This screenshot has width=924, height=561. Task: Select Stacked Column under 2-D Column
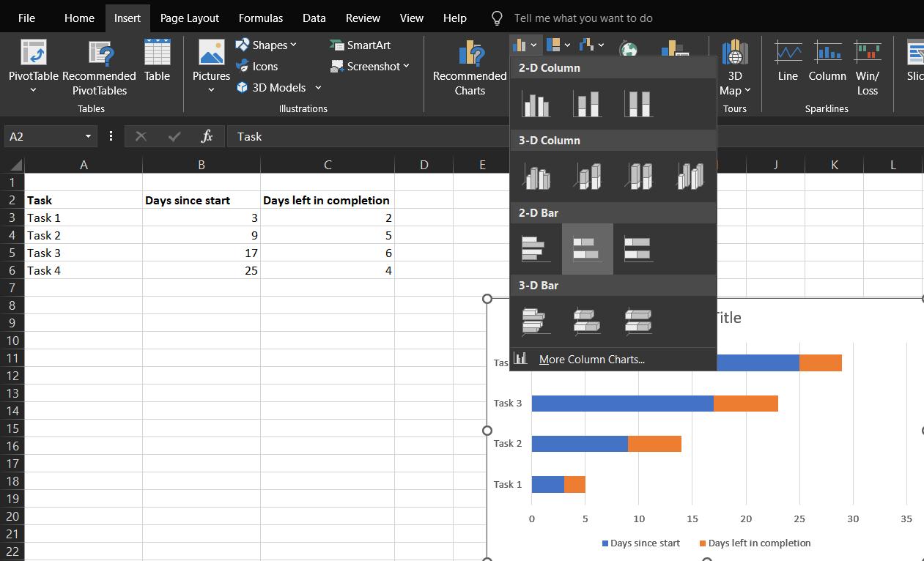(x=587, y=103)
